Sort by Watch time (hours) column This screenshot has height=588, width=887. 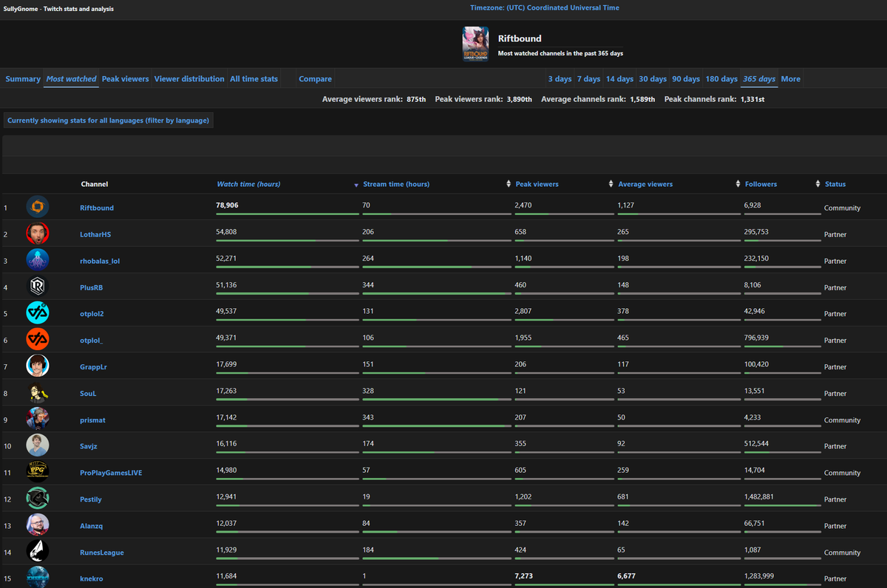(x=248, y=184)
